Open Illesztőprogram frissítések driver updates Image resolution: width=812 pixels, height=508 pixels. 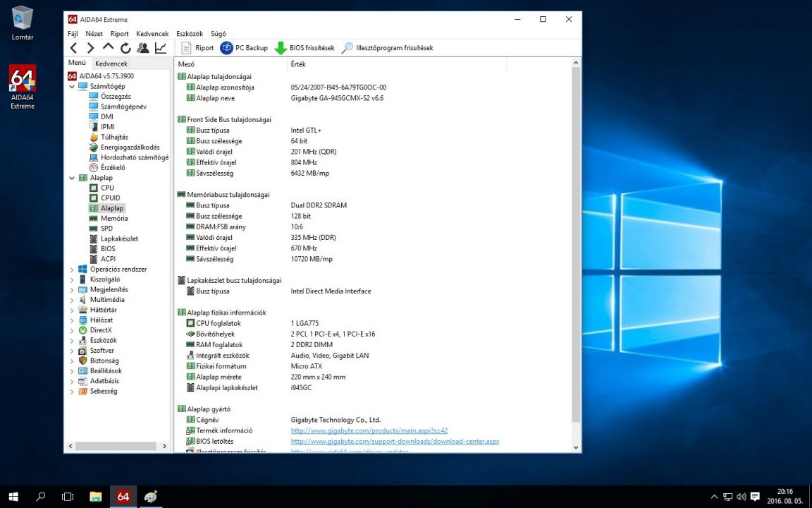pyautogui.click(x=387, y=48)
